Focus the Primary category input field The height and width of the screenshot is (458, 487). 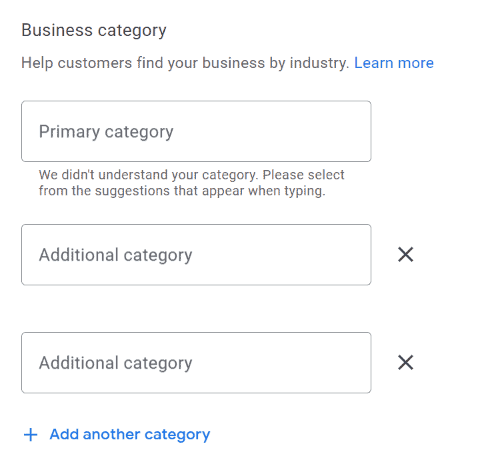[x=196, y=131]
